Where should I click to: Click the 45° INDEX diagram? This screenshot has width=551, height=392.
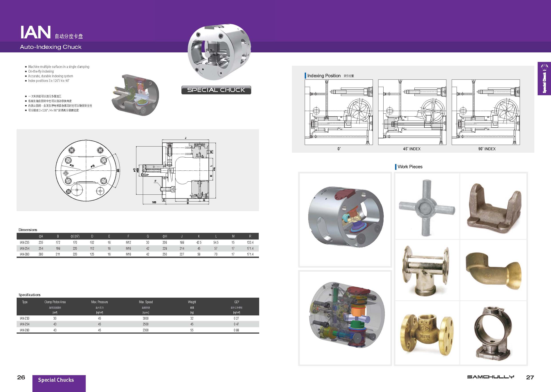412,112
